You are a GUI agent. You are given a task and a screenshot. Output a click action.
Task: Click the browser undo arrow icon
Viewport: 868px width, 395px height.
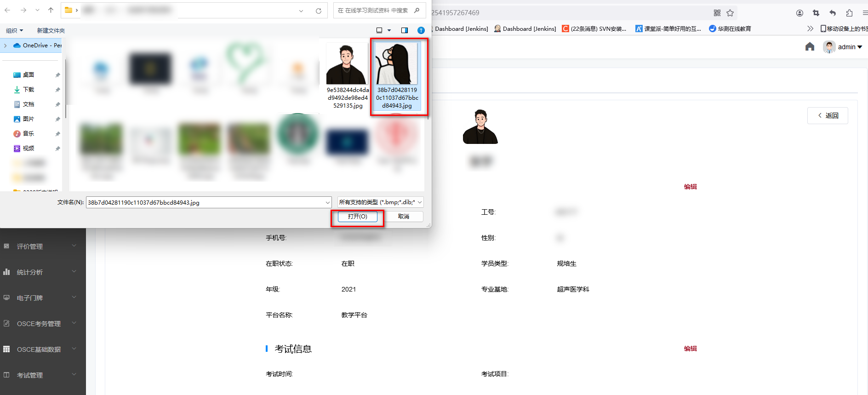coord(833,13)
